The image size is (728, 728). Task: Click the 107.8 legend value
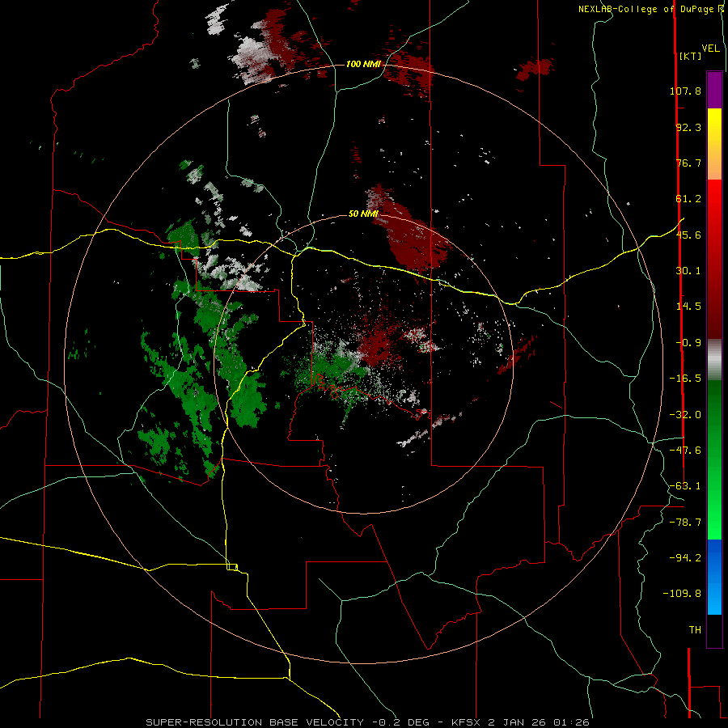(x=685, y=91)
